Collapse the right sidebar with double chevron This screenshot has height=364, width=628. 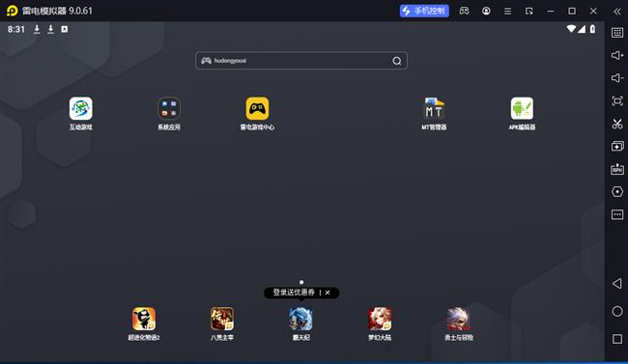(x=617, y=12)
